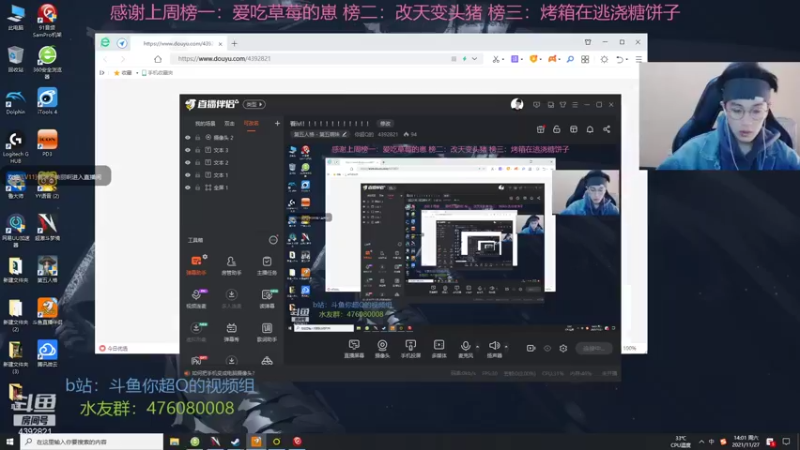Select the orange highlighted scene tab

[251, 123]
